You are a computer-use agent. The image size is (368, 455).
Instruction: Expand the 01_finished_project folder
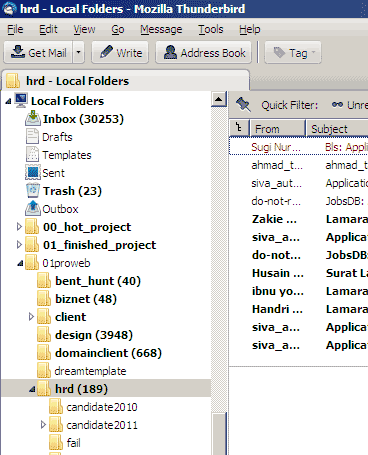point(19,245)
